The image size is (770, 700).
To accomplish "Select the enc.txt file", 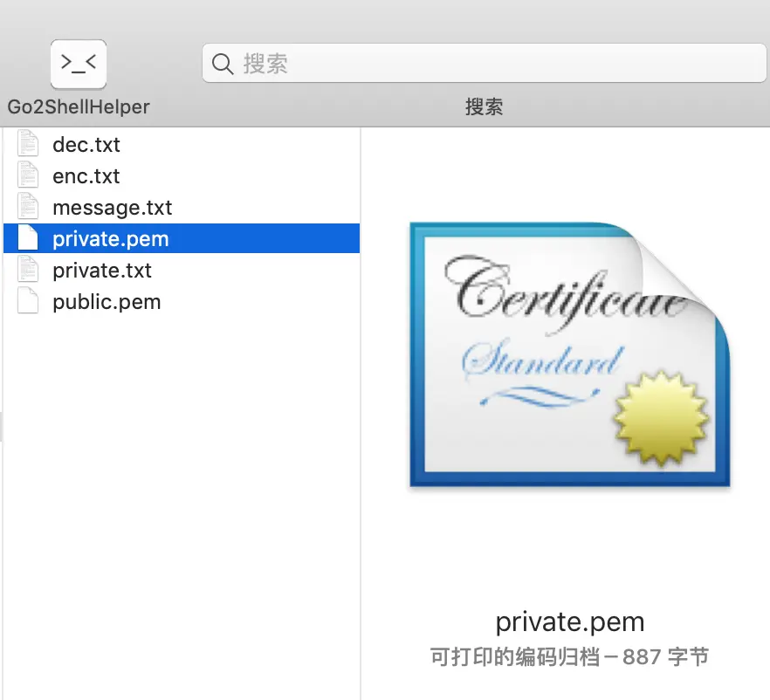I will tap(86, 175).
